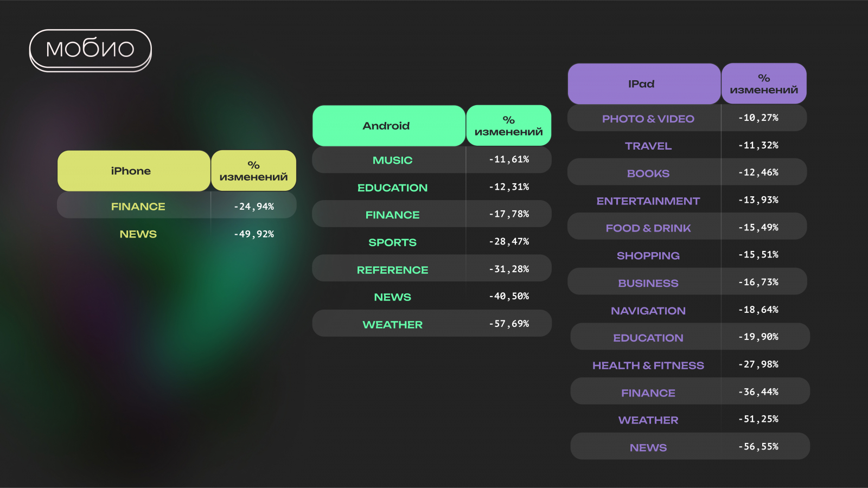Click the -56,55% IPad NEWS value

point(758,447)
